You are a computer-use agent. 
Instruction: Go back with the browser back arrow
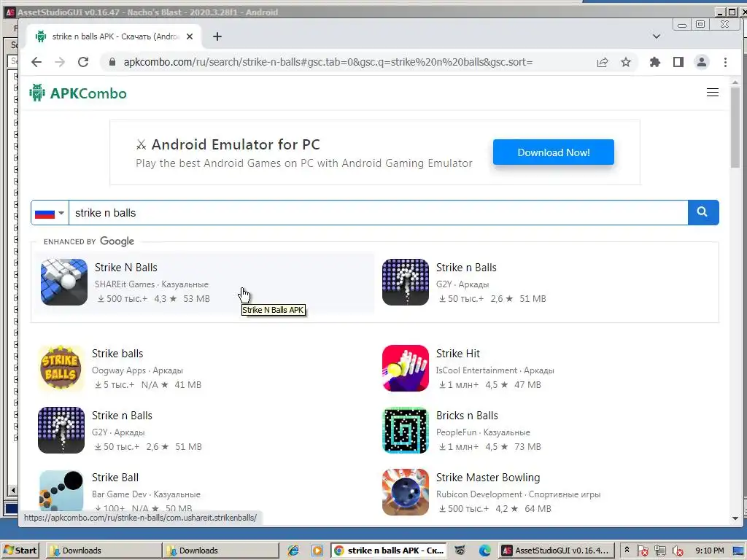click(x=36, y=62)
